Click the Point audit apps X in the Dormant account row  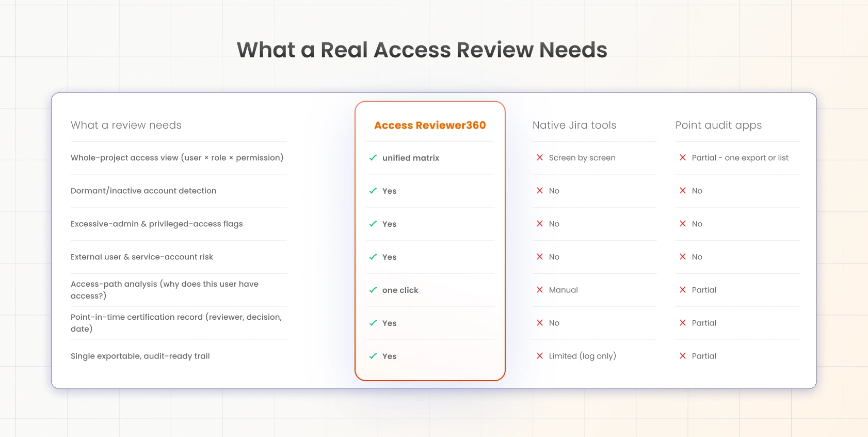[683, 191]
